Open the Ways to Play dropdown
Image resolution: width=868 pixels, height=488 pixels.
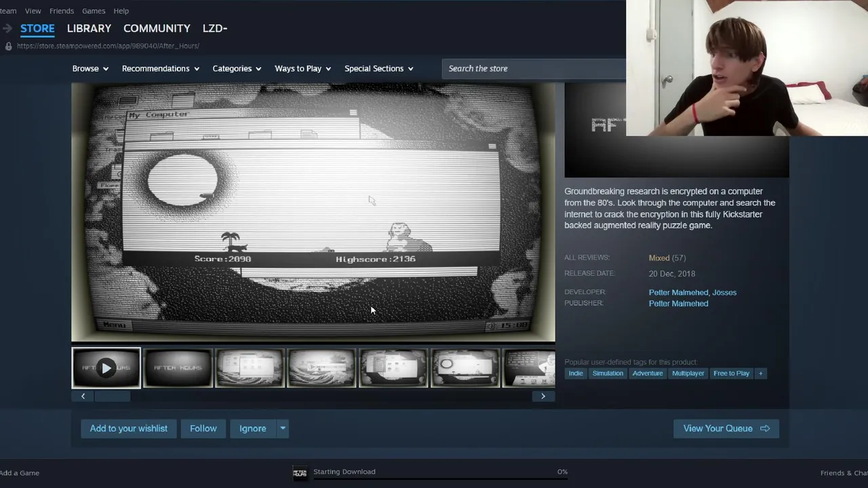[302, 68]
